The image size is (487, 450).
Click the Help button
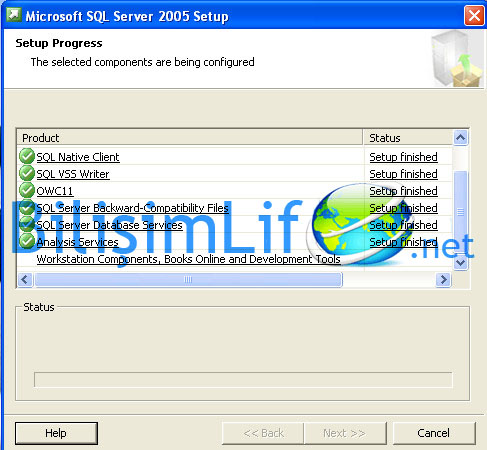[x=56, y=433]
